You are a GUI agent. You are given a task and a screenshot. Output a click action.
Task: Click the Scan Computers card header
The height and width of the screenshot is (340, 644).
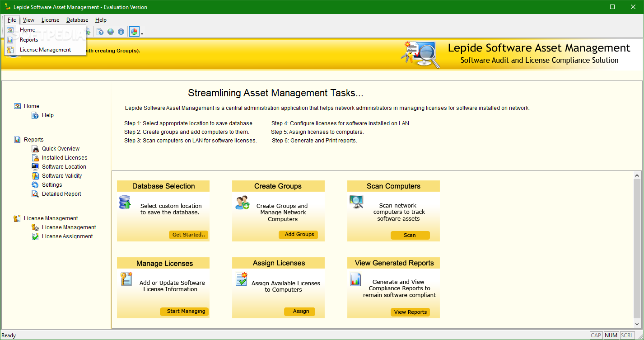(393, 186)
